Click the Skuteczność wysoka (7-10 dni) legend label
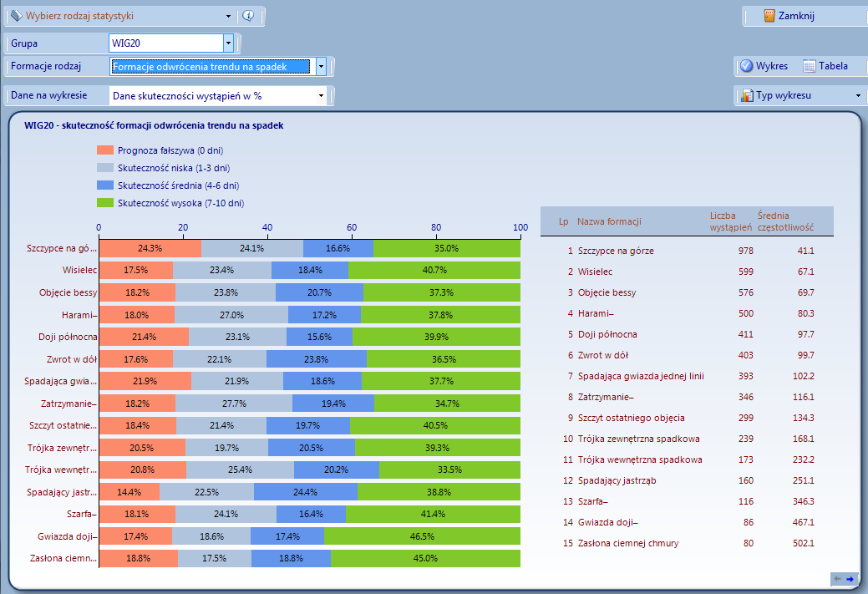Image resolution: width=868 pixels, height=594 pixels. (x=180, y=203)
